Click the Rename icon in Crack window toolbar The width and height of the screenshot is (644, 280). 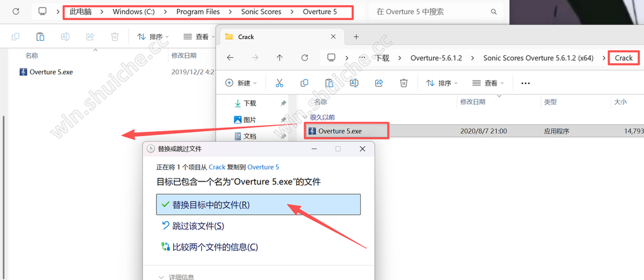click(354, 83)
